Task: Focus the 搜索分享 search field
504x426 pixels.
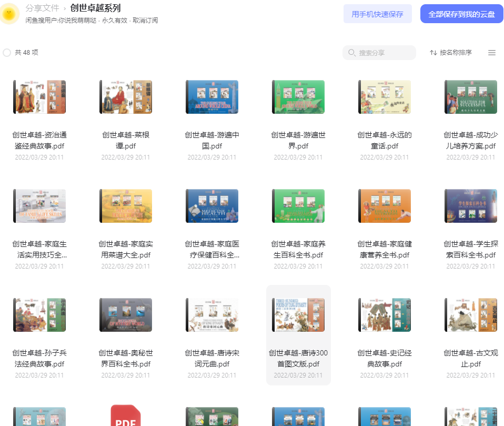Action: [x=379, y=53]
